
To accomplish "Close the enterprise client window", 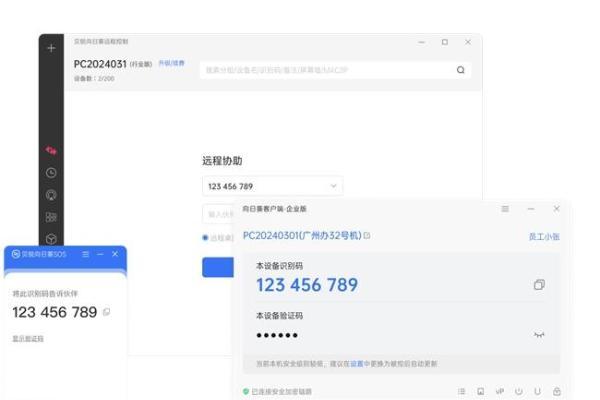I will [x=556, y=209].
